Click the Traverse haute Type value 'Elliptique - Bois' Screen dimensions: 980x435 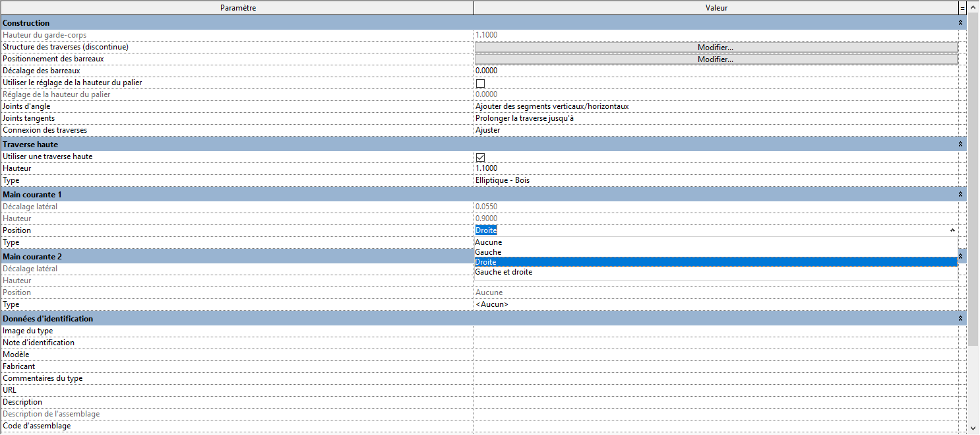point(716,180)
